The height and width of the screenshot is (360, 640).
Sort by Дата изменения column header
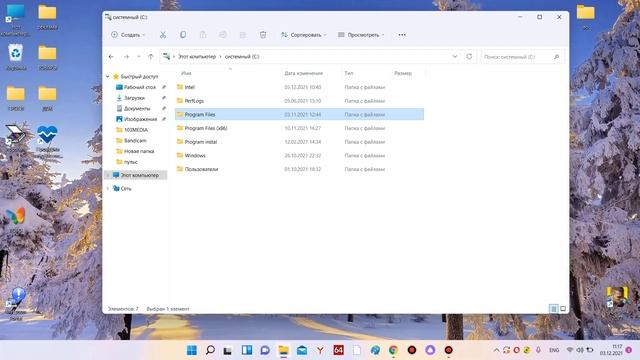click(x=303, y=73)
